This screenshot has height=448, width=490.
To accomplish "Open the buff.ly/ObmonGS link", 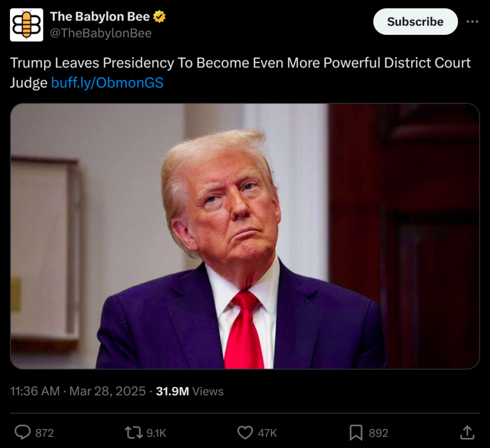I will 107,83.
